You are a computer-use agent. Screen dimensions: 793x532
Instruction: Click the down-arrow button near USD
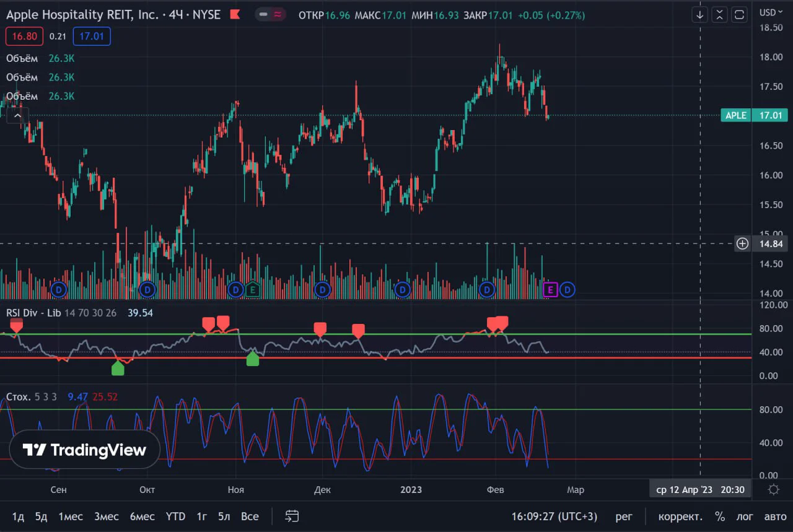700,15
